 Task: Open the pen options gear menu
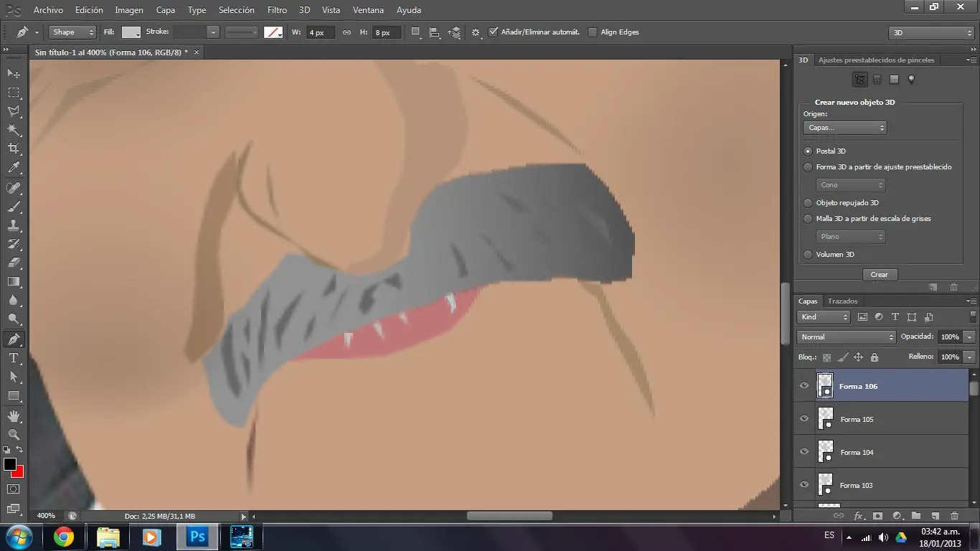click(x=476, y=32)
